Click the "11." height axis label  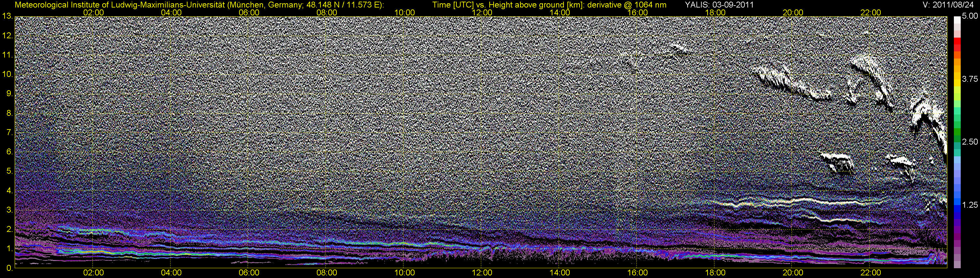point(7,55)
